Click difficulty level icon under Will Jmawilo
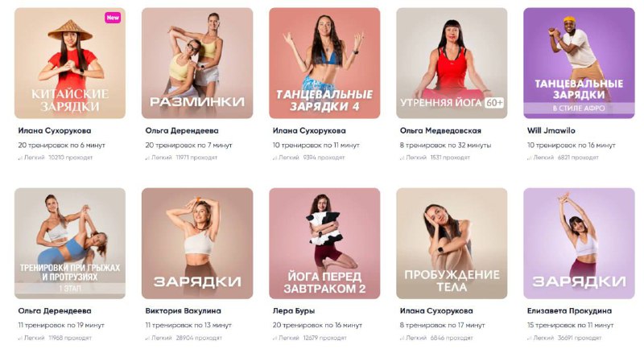Image resolution: width=644 pixels, height=349 pixels. pyautogui.click(x=530, y=158)
